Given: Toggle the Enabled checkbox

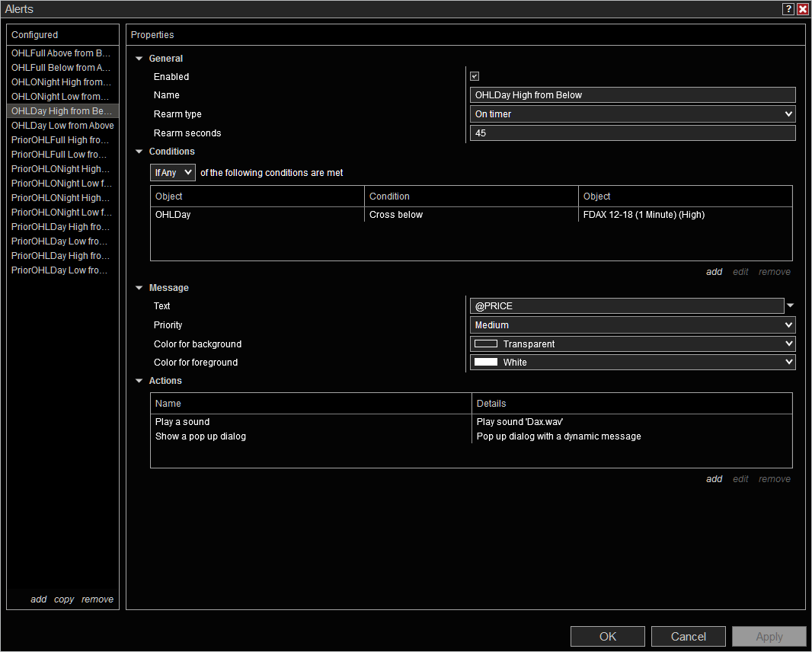Looking at the screenshot, I should click(475, 76).
